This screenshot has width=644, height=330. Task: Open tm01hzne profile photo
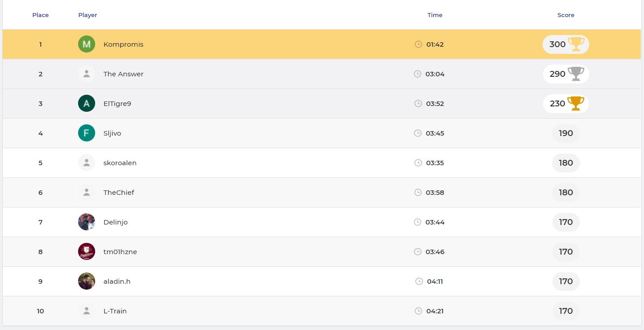pos(87,251)
